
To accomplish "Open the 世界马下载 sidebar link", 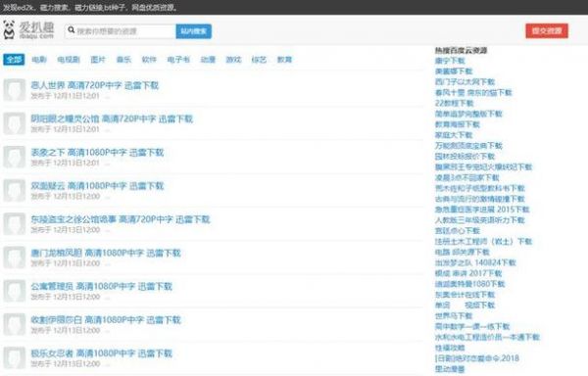I will pos(454,316).
